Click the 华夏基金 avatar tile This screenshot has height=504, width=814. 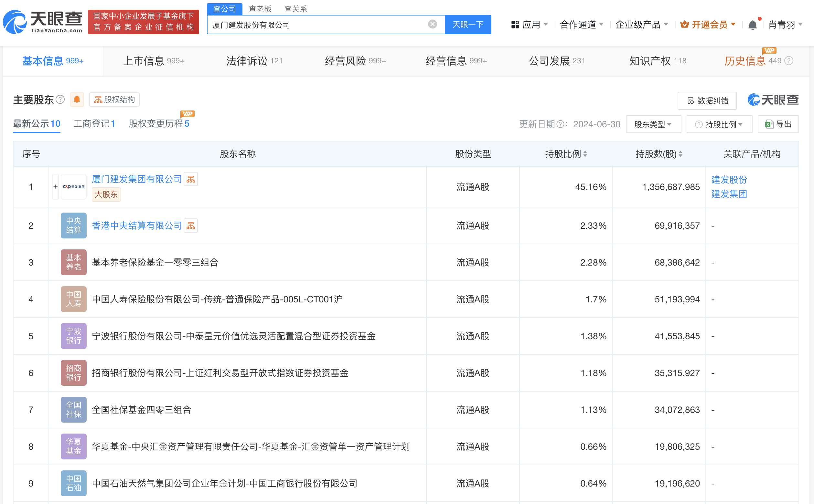73,446
